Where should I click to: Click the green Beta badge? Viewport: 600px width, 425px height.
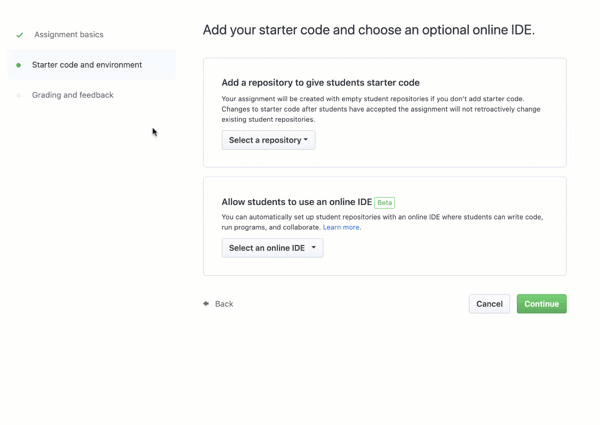384,202
